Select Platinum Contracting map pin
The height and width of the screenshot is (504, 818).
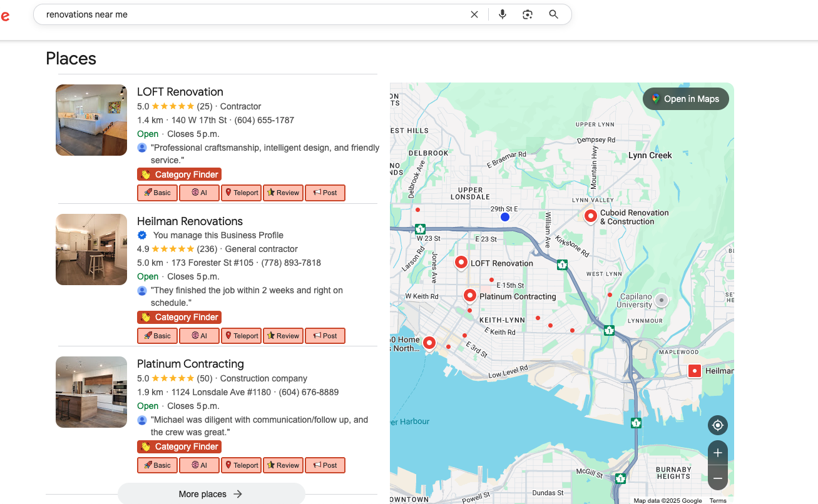[470, 295]
